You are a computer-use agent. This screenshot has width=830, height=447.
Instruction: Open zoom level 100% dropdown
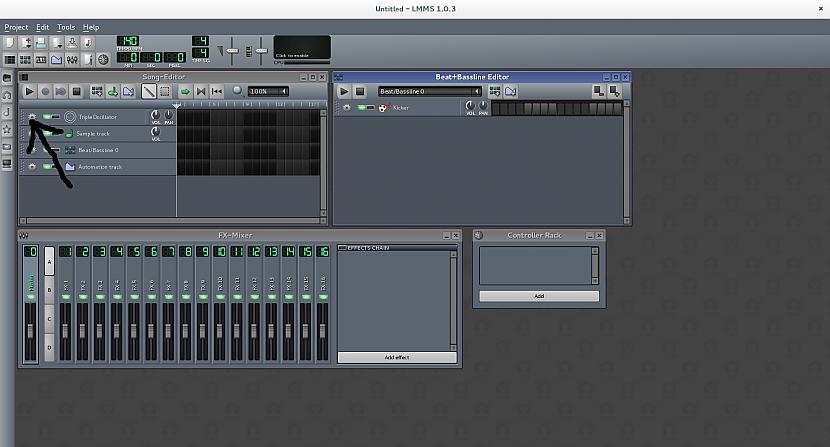click(x=268, y=91)
